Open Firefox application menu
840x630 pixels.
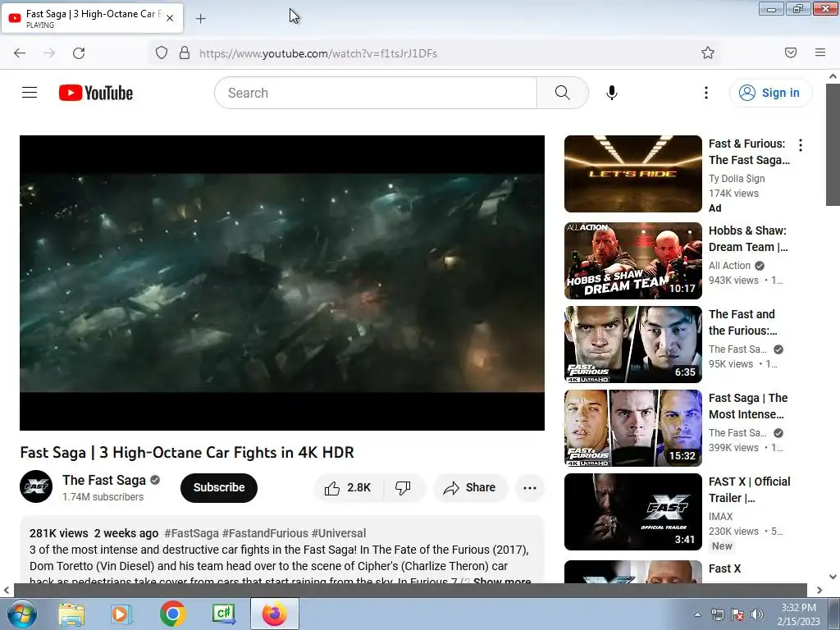[820, 52]
